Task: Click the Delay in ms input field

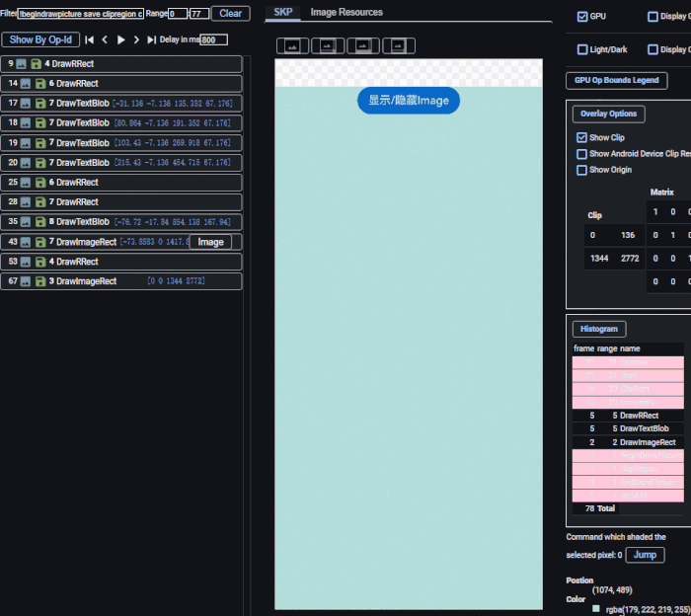Action: 213,40
